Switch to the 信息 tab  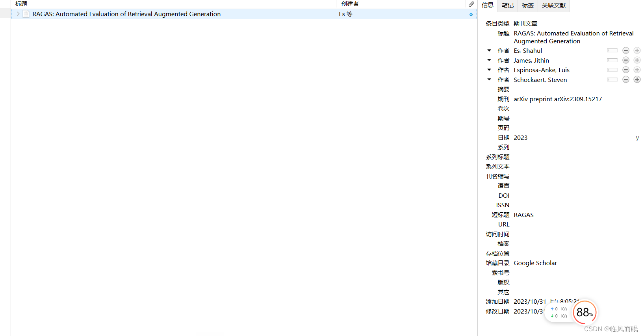point(488,5)
